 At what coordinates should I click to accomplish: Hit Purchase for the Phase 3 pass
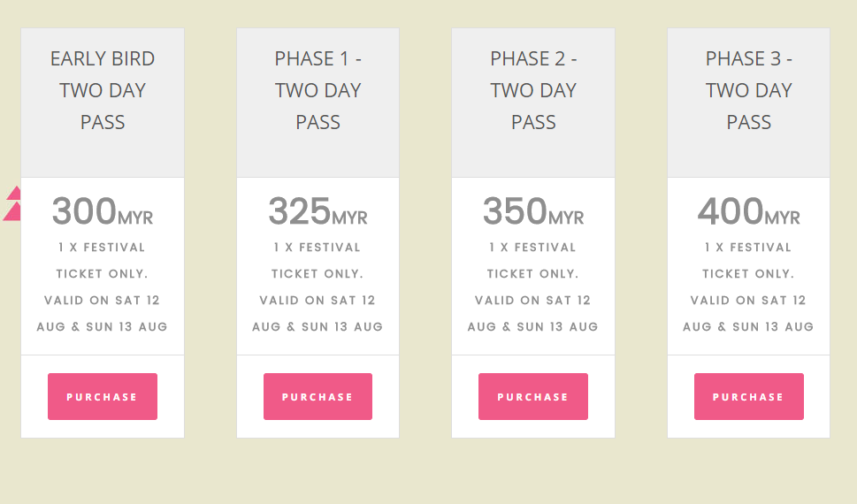point(748,396)
